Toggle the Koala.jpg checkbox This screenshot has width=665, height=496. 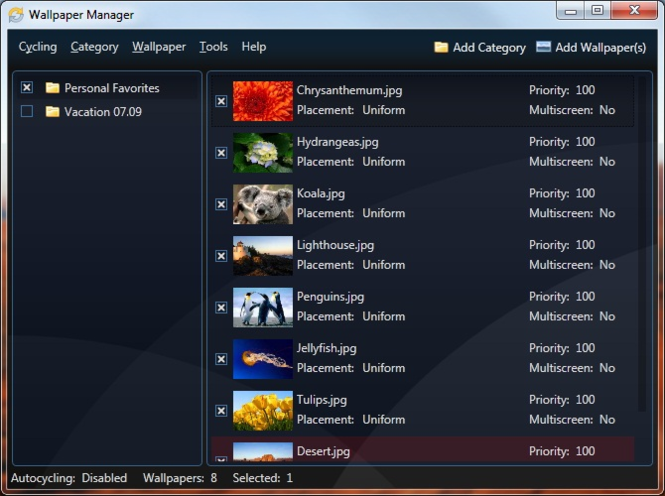click(221, 204)
